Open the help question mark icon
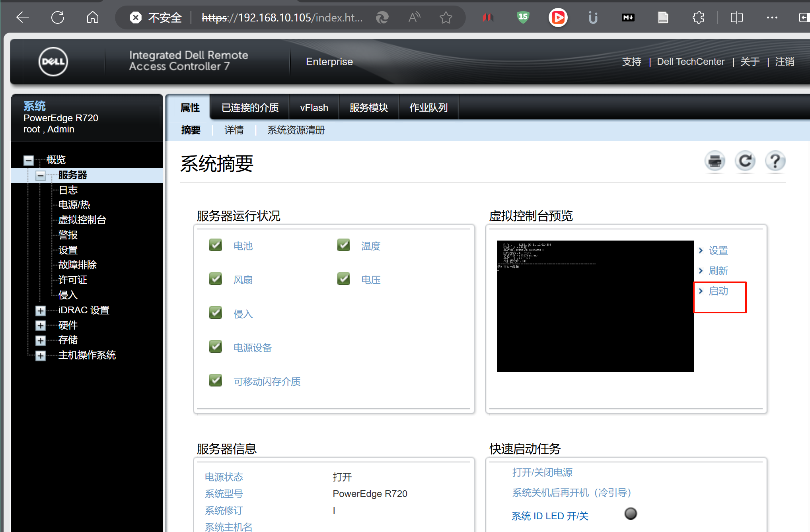 (x=775, y=161)
